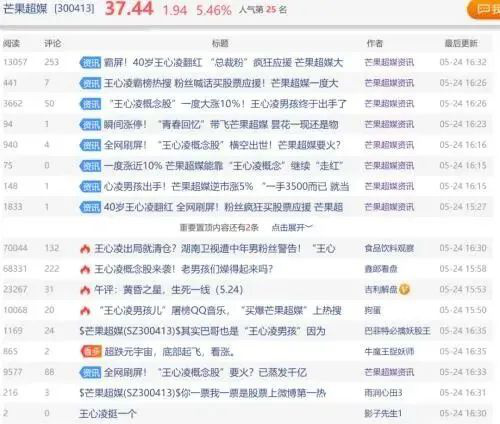Open post 王心凌挺一个
The height and width of the screenshot is (424, 500).
click(108, 414)
